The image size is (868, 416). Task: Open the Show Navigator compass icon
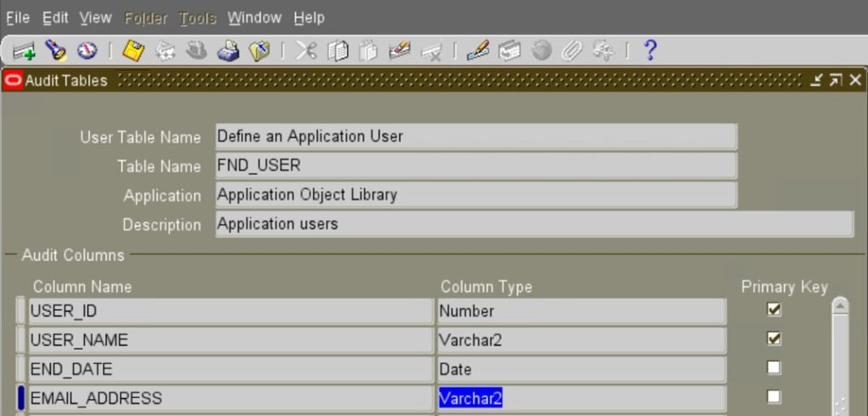[86, 51]
